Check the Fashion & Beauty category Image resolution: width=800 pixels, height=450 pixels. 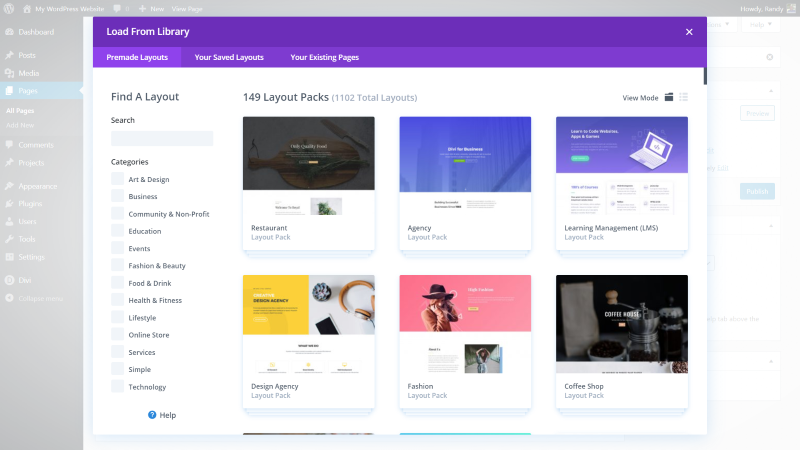(117, 265)
